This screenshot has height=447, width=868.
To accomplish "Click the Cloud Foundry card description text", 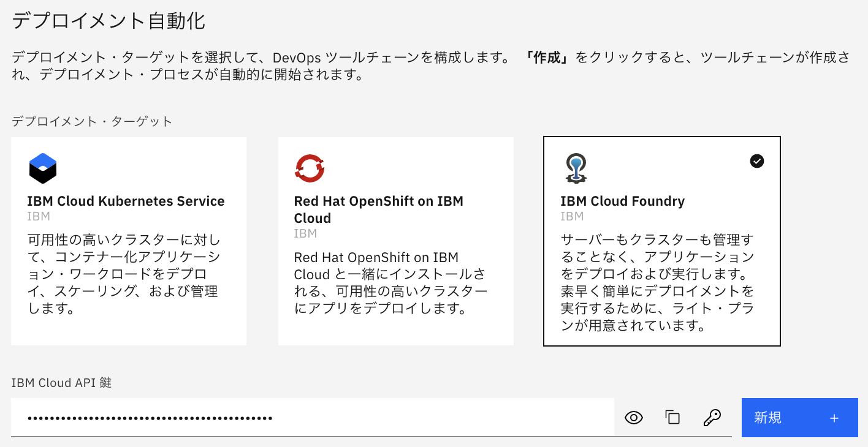I will 657,282.
